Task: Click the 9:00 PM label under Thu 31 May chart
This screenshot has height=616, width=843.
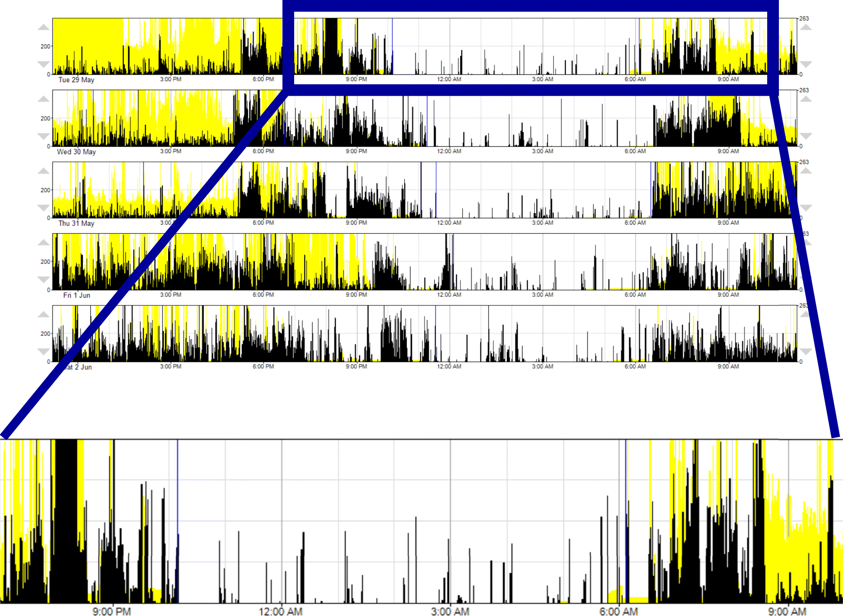Action: tap(357, 223)
